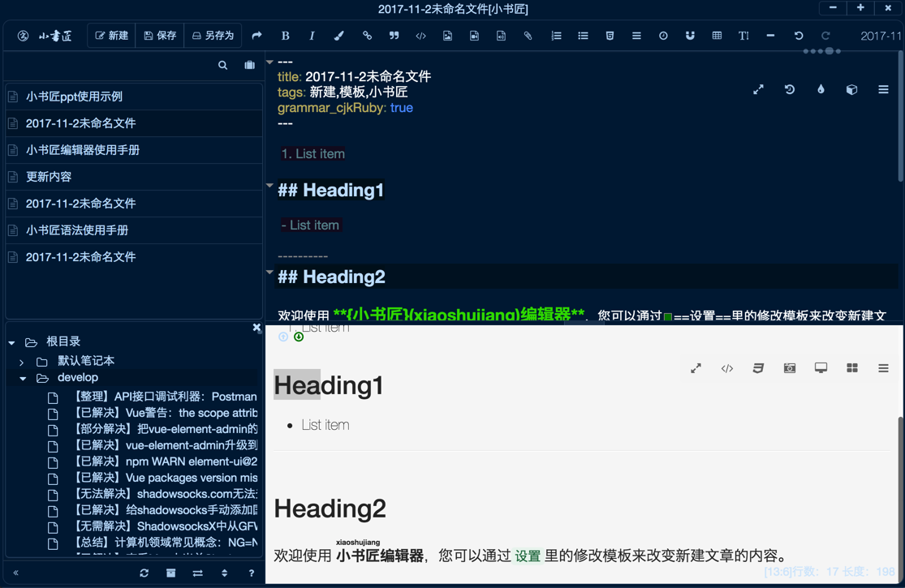Click the cube icon in the editor
905x588 pixels.
click(852, 89)
